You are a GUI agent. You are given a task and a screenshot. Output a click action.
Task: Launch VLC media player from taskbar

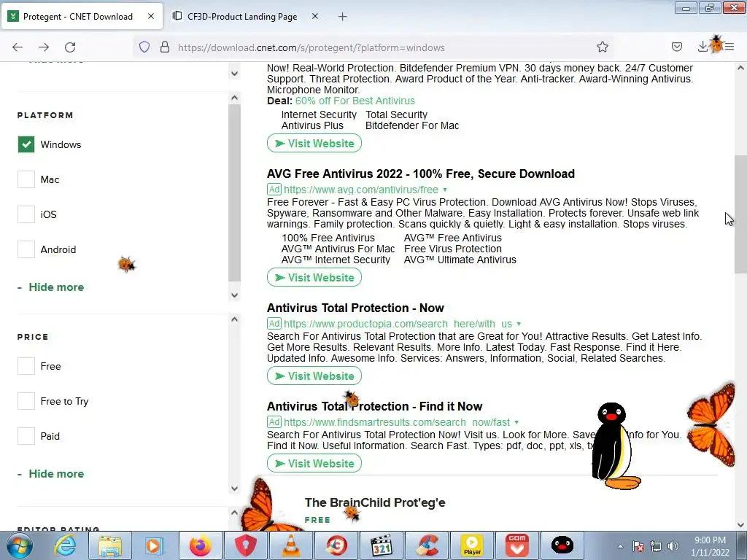pos(290,545)
